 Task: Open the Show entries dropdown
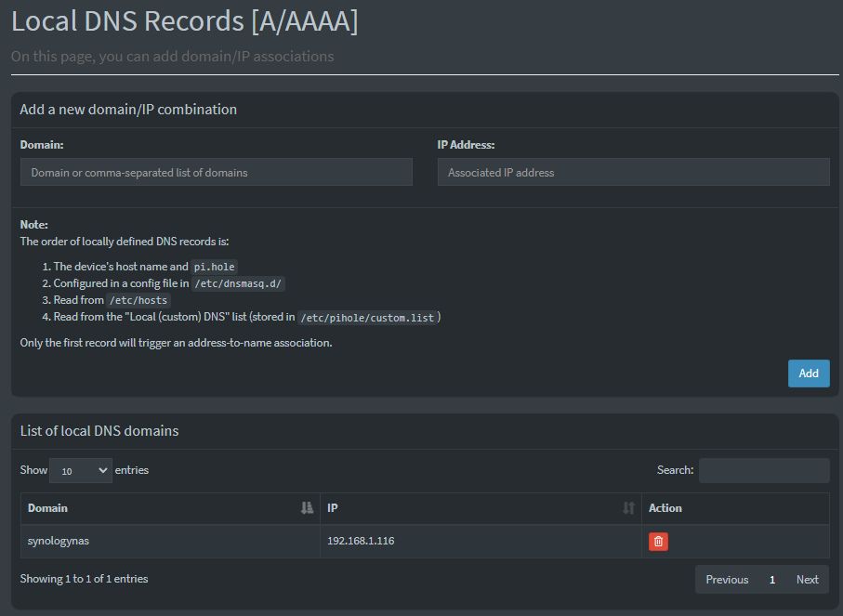pyautogui.click(x=80, y=470)
